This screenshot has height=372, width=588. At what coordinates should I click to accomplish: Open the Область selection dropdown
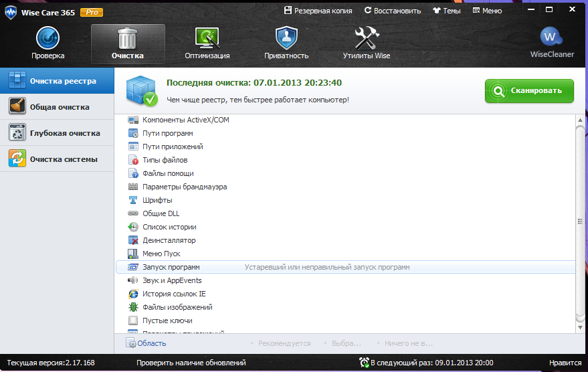146,343
